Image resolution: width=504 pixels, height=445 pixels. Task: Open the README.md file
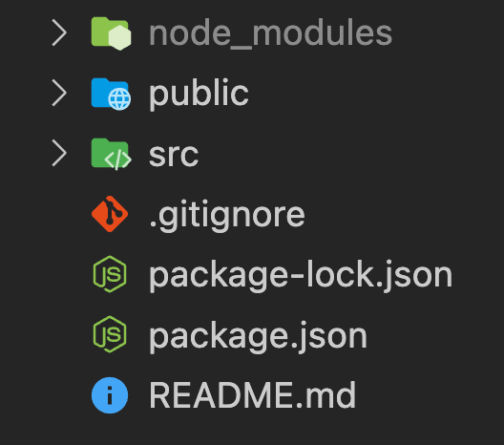pyautogui.click(x=253, y=395)
